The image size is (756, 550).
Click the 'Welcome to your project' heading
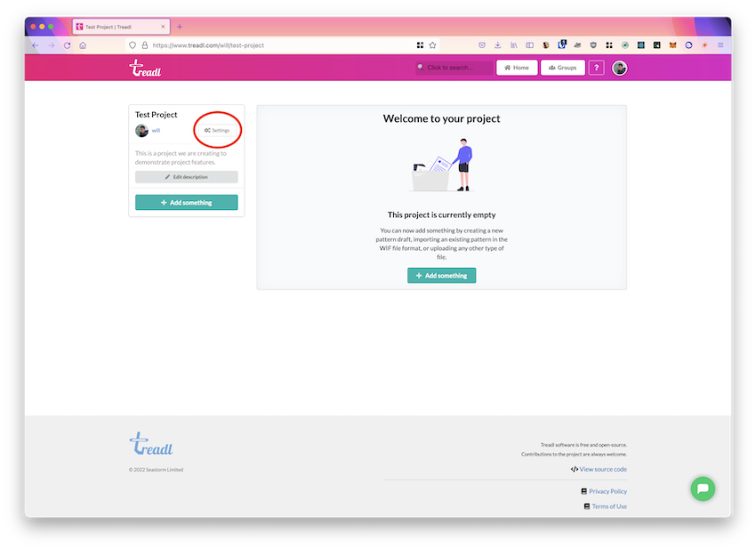pos(442,118)
